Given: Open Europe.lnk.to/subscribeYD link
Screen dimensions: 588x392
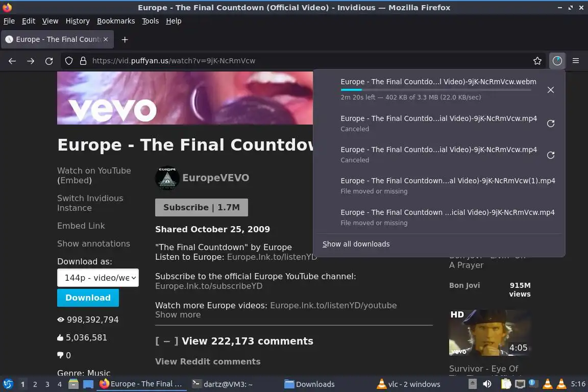Looking at the screenshot, I should pos(209,286).
